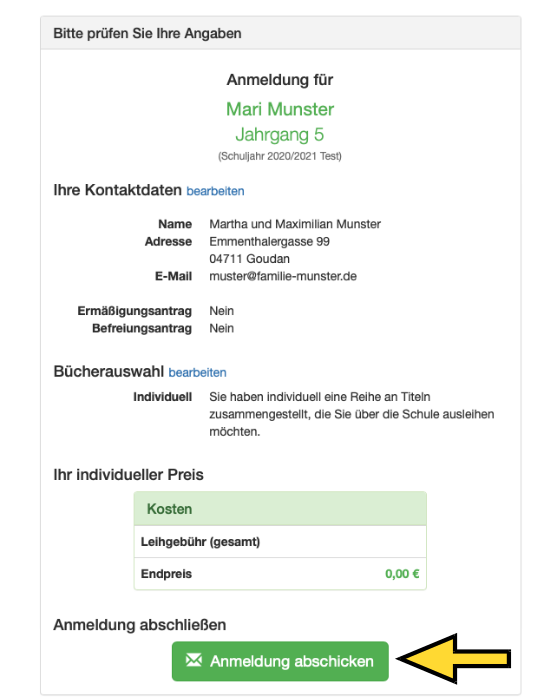The image size is (557, 697).
Task: Click the yellow arrow pointing at submit
Action: [453, 659]
